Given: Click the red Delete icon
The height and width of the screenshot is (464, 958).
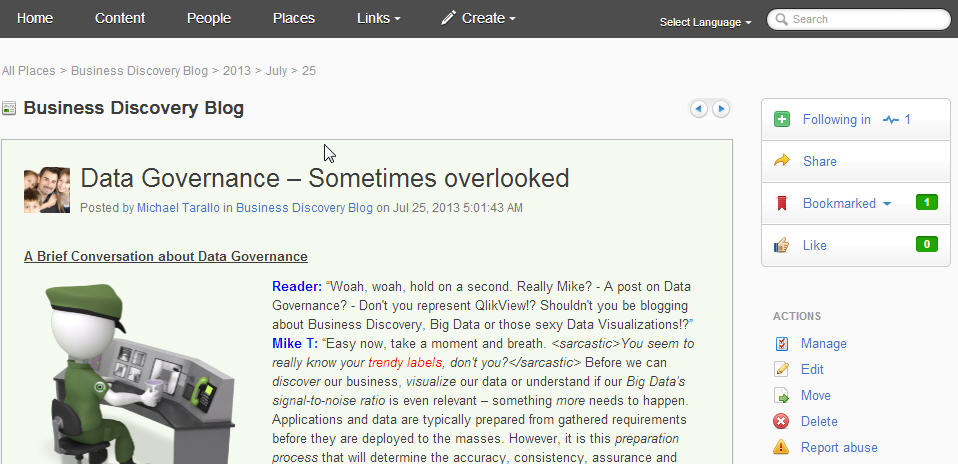Looking at the screenshot, I should pyautogui.click(x=782, y=422).
